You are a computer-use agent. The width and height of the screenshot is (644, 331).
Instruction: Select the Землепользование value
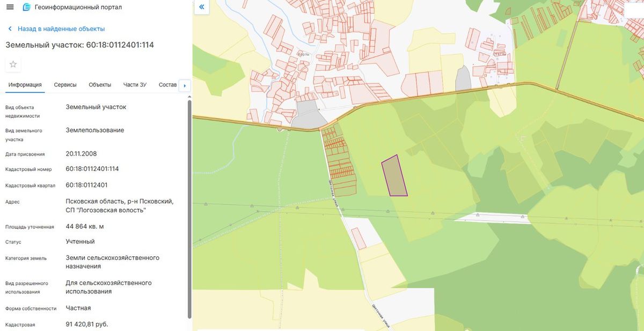tap(95, 130)
